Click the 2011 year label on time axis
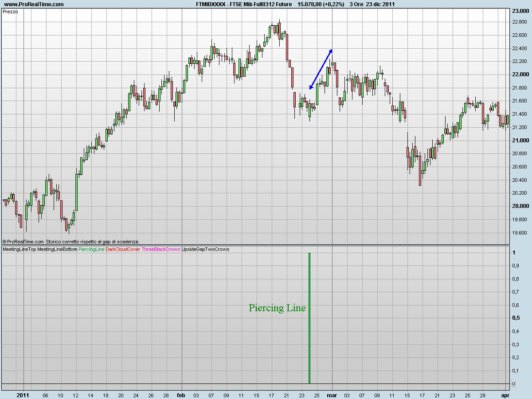 (23, 395)
